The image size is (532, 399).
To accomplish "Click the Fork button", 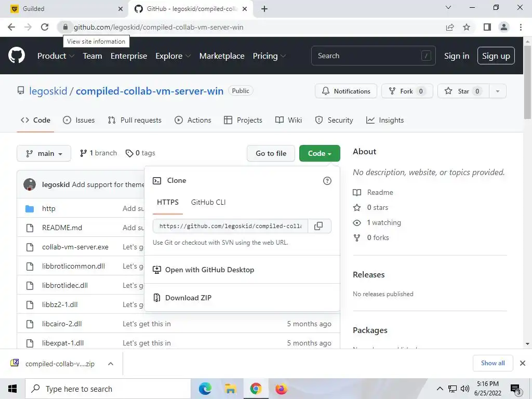I will point(407,91).
